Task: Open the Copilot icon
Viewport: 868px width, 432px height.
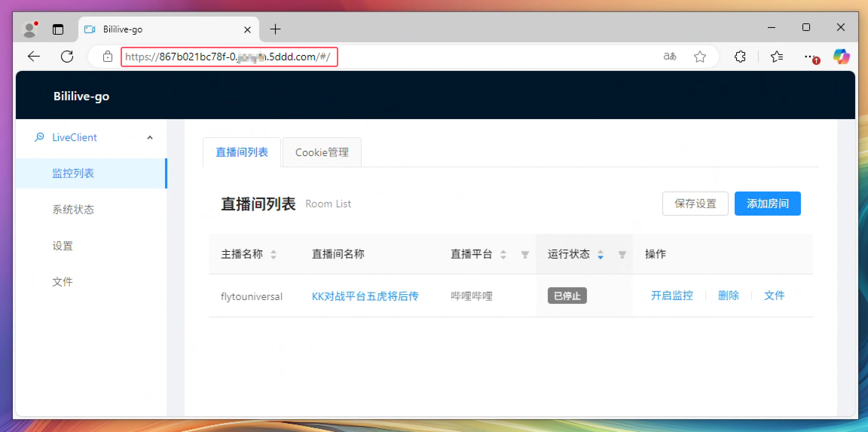Action: click(x=841, y=57)
